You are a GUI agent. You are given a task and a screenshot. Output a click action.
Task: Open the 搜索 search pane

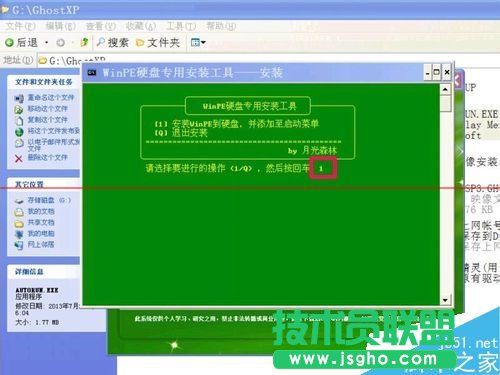point(112,43)
